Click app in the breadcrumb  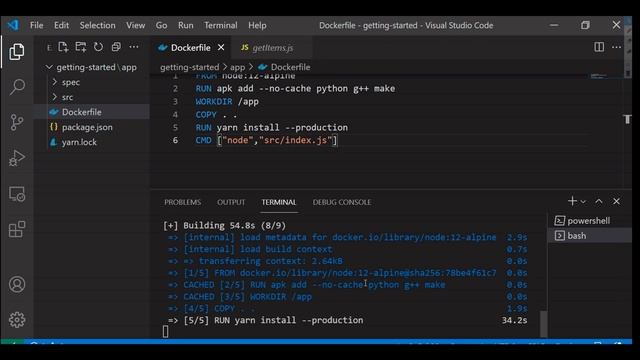pos(238,67)
